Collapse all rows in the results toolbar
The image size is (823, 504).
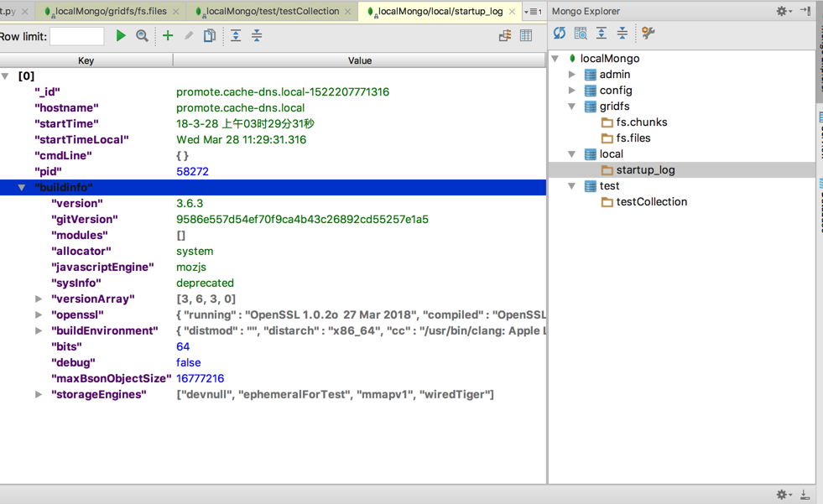click(257, 36)
